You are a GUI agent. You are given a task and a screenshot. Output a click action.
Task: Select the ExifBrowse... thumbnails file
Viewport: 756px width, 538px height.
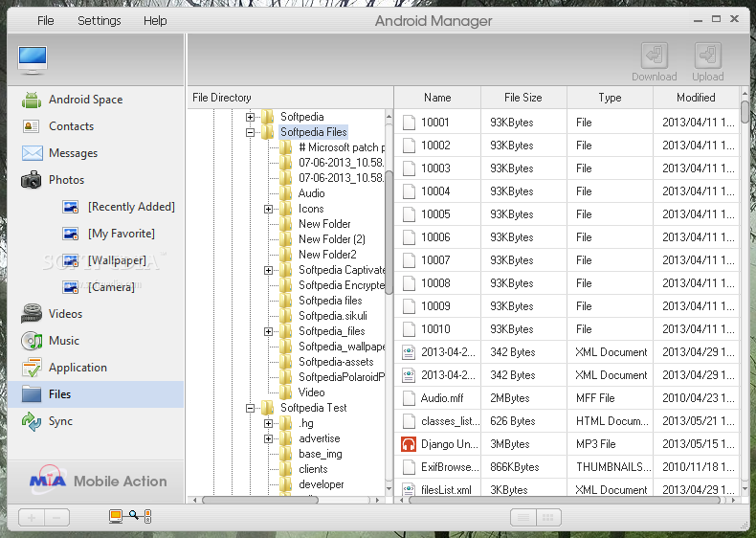(567, 467)
